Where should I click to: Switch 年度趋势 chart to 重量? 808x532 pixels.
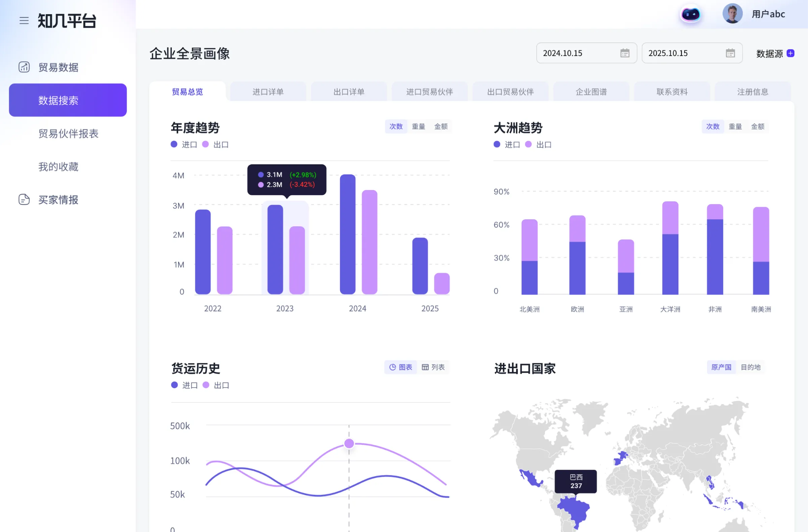click(418, 127)
